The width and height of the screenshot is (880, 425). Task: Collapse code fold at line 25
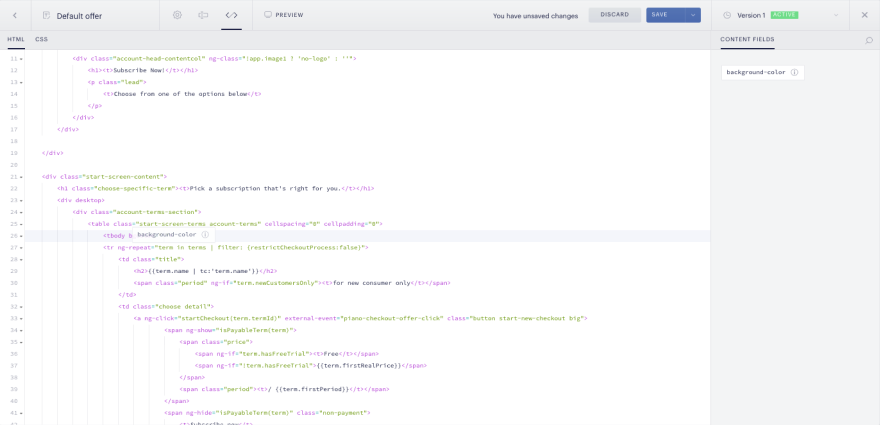pos(21,224)
